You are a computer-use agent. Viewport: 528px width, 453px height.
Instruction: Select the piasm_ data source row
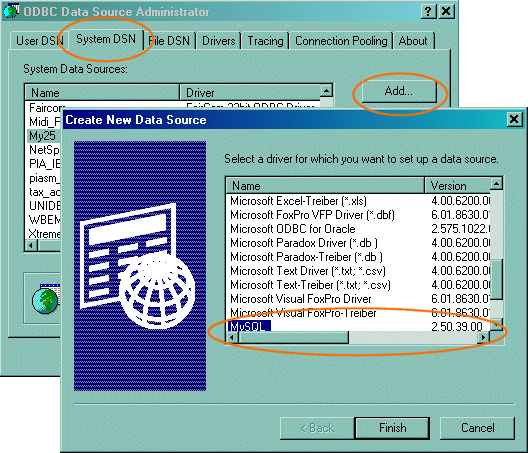point(44,178)
